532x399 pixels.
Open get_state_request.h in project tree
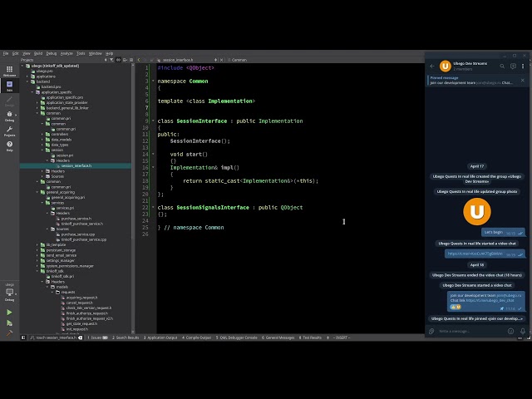coord(81,323)
